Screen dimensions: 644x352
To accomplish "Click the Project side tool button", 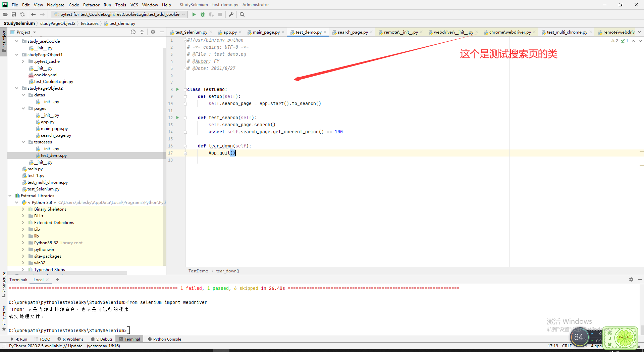I will point(4,42).
